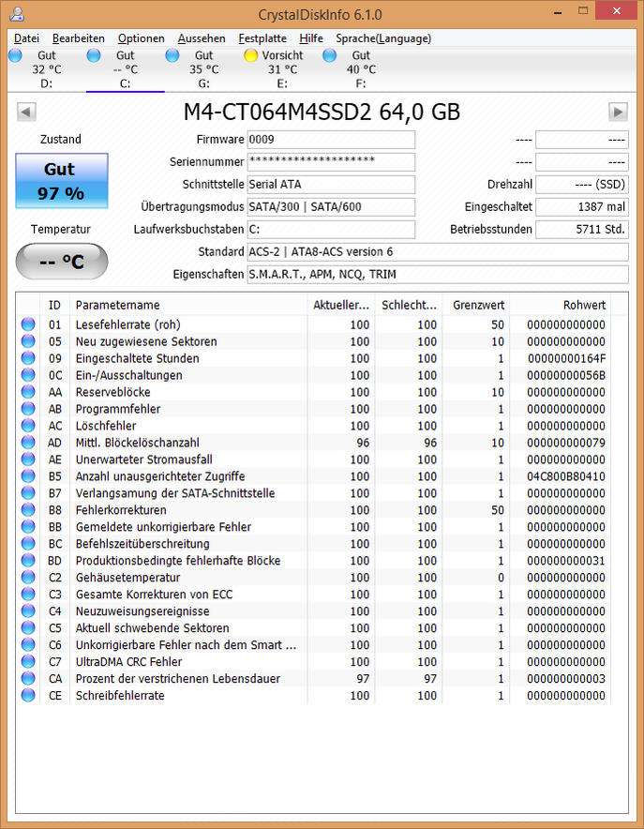Go to previous disk with left arrow

26,112
